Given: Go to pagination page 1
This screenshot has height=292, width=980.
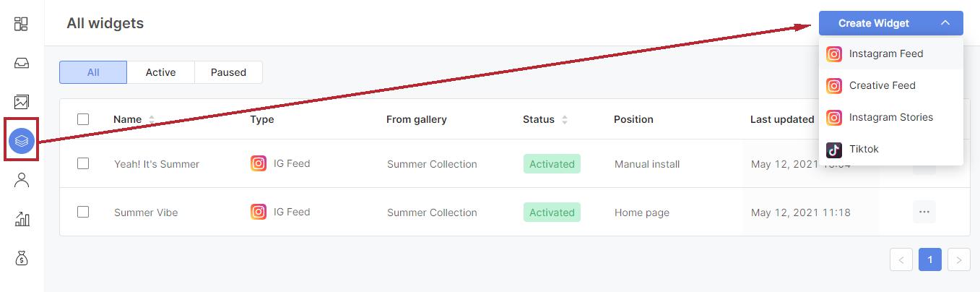Looking at the screenshot, I should (929, 259).
